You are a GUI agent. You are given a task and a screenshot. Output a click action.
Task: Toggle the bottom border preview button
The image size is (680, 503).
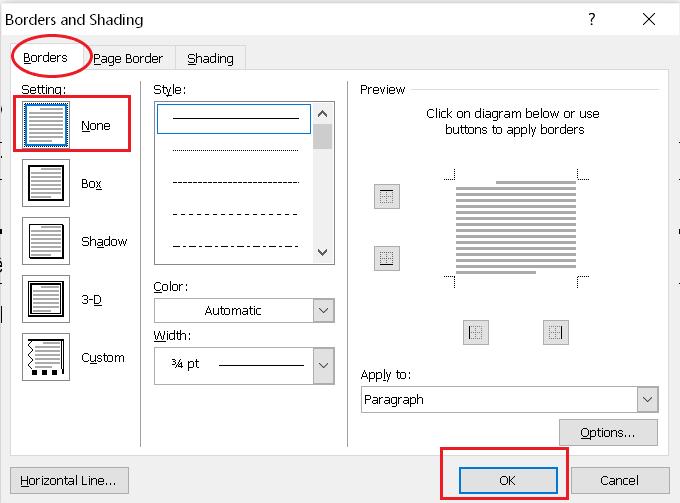(x=387, y=258)
